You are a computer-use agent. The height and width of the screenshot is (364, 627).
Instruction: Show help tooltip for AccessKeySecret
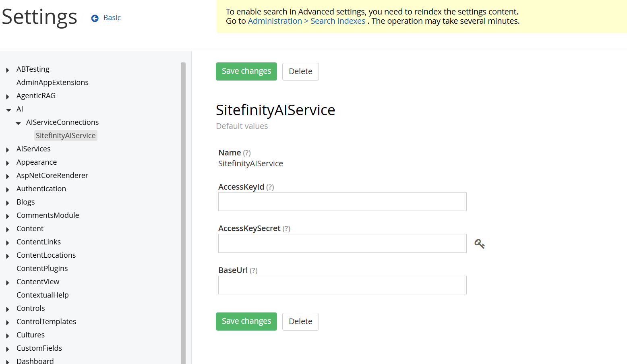click(286, 229)
